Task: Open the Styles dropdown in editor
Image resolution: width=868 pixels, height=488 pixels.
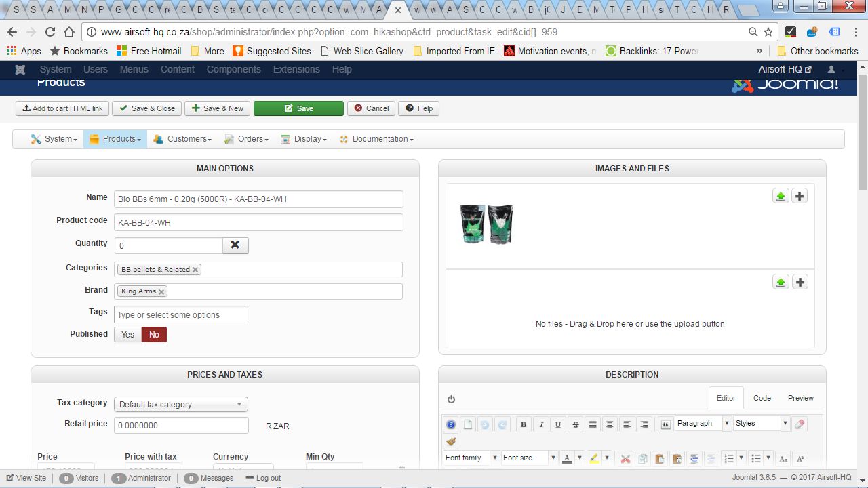Action: tap(762, 424)
